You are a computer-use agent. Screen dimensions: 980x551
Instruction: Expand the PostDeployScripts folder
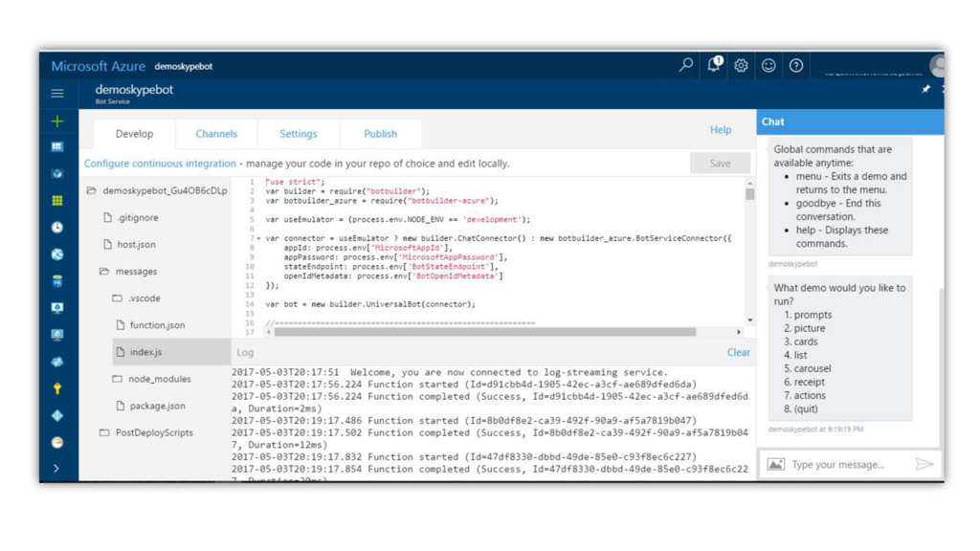point(146,432)
